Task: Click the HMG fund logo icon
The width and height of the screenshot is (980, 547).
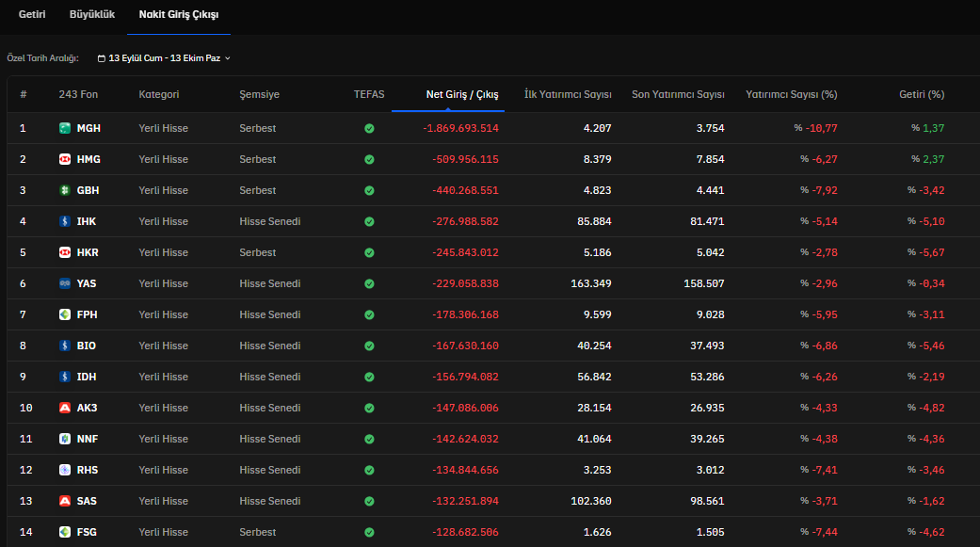Action: (x=64, y=159)
